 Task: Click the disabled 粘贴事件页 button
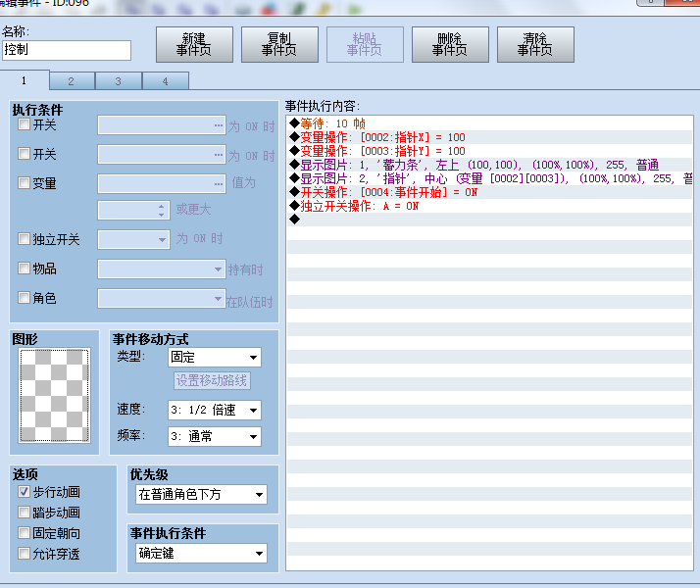click(x=365, y=45)
